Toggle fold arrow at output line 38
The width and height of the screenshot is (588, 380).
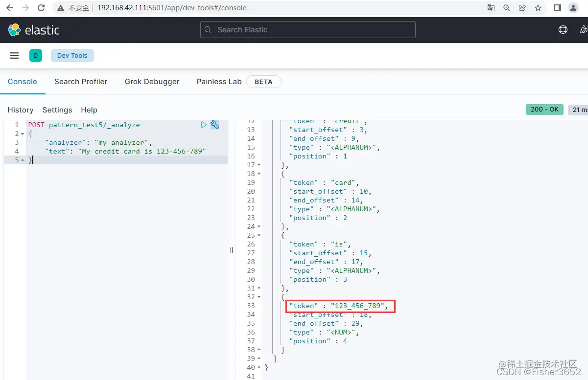coord(259,350)
